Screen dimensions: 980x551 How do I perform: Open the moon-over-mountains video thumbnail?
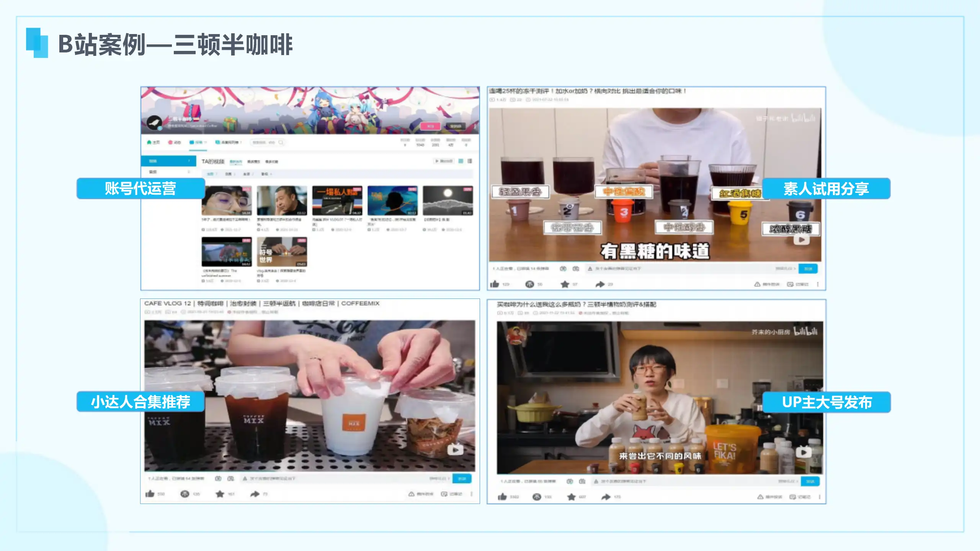(448, 201)
